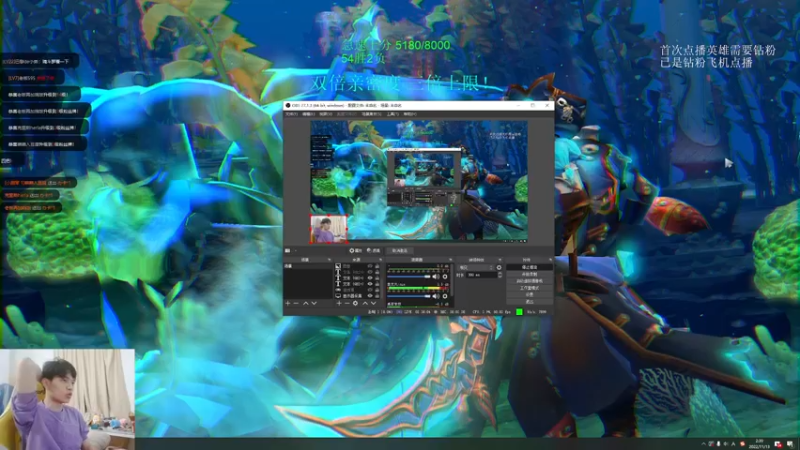Open the 场景集合(S) menu

click(371, 114)
